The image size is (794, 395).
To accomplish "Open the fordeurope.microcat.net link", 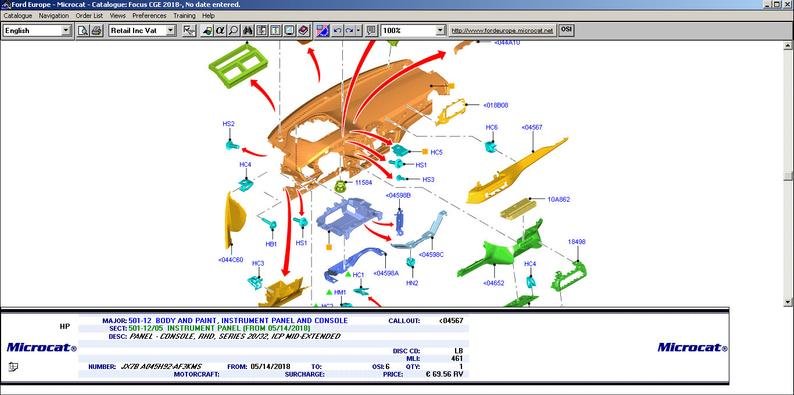I will (x=502, y=30).
